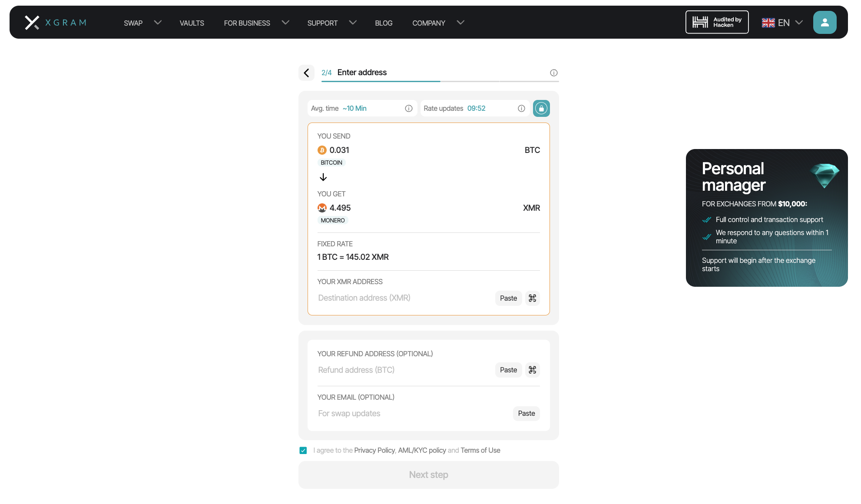The width and height of the screenshot is (861, 504).
Task: Click the XGRAM logo
Action: (x=56, y=23)
